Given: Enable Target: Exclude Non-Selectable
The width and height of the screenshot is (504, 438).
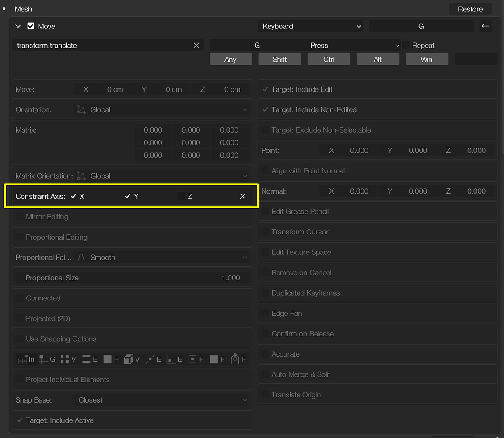Looking at the screenshot, I should pos(265,130).
